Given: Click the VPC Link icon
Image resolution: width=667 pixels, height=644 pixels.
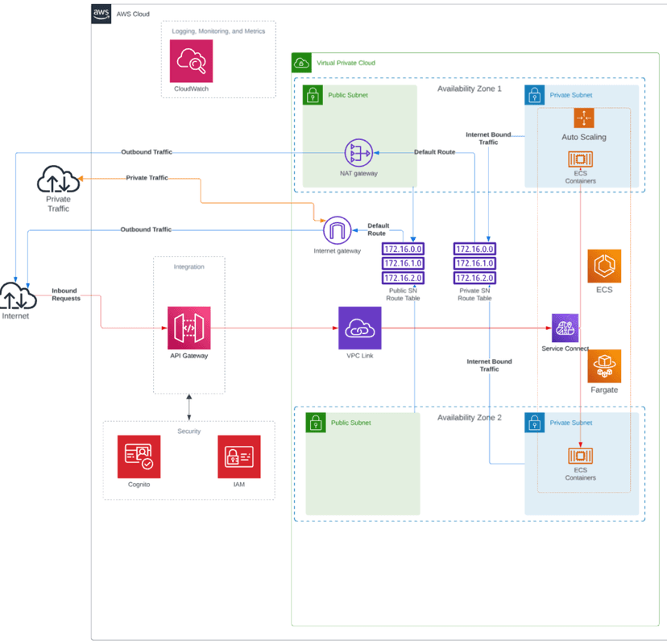Looking at the screenshot, I should [359, 328].
